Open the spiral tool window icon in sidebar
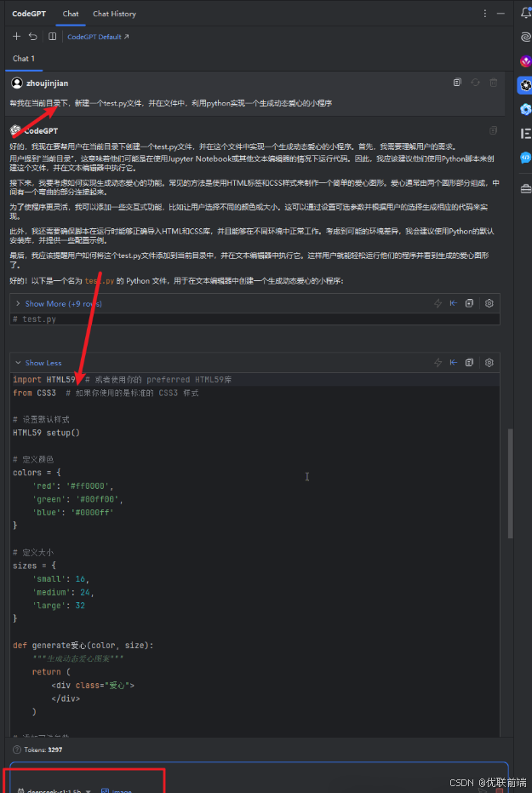Screen dimensions: 532x793 (x=525, y=37)
